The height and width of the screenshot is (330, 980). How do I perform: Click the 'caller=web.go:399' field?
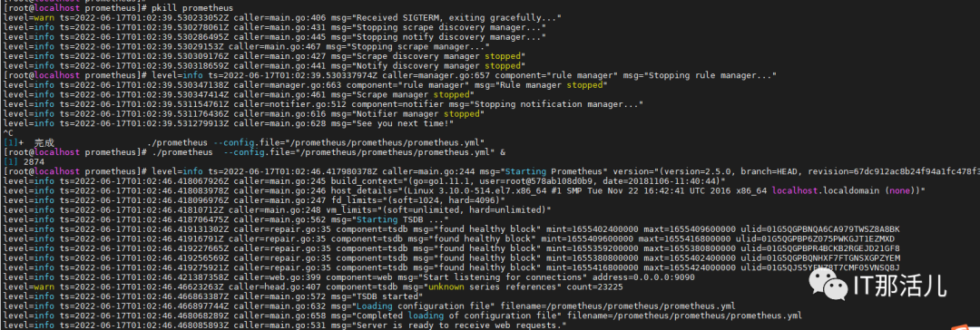(x=277, y=277)
